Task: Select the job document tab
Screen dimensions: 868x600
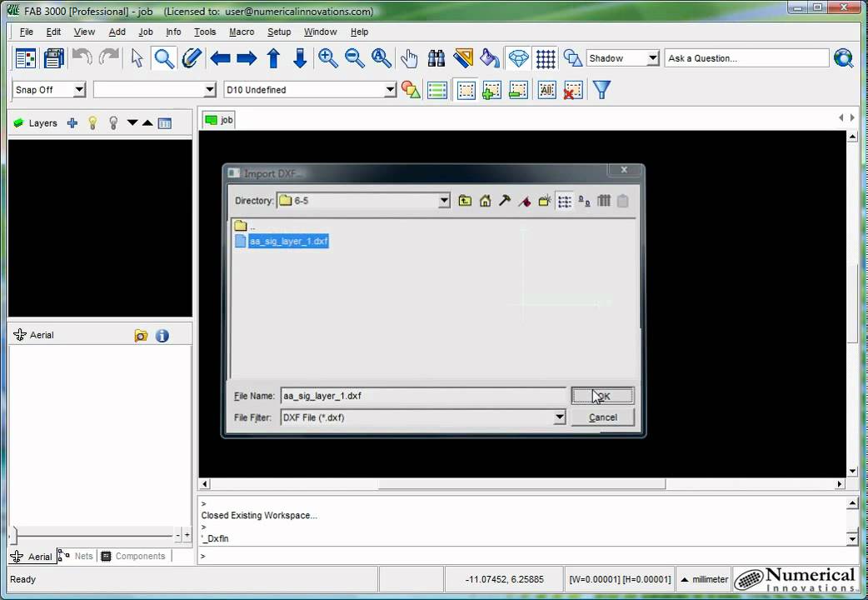Action: point(219,120)
